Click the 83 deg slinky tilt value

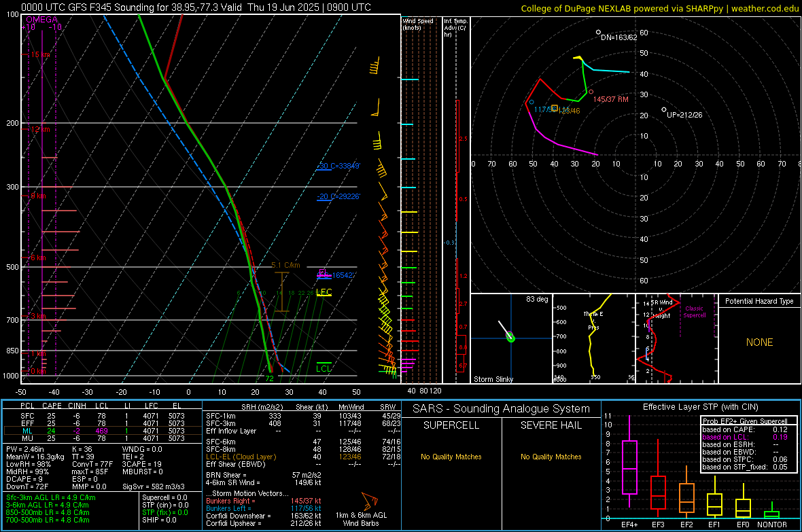pos(536,299)
